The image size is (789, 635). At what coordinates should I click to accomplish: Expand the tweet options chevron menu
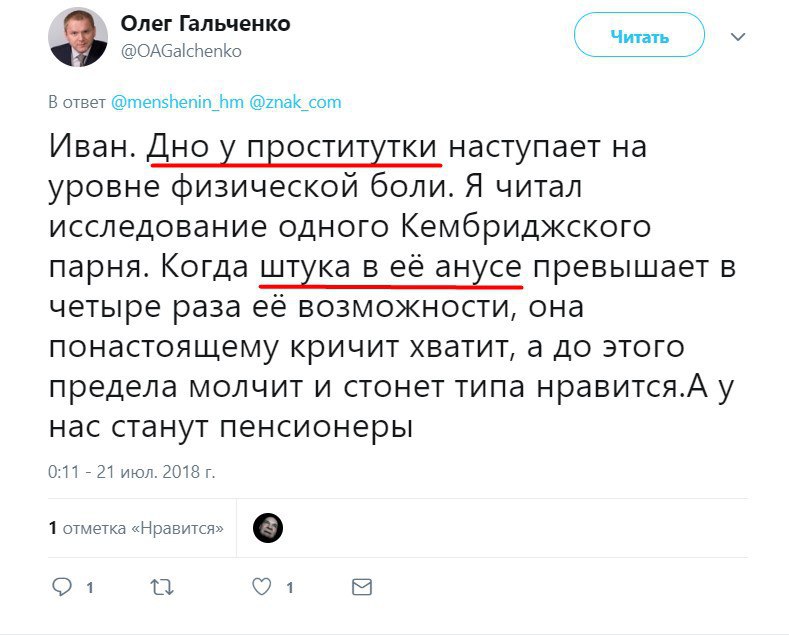click(738, 37)
